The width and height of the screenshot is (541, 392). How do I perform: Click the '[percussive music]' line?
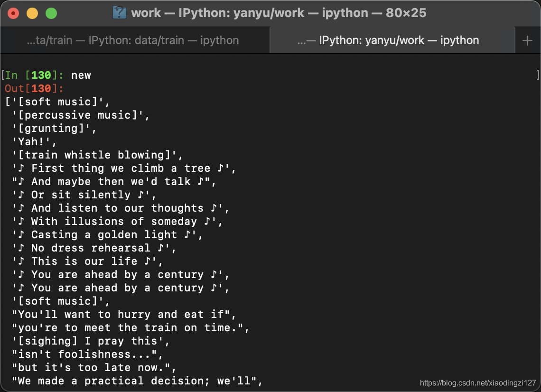(x=81, y=115)
